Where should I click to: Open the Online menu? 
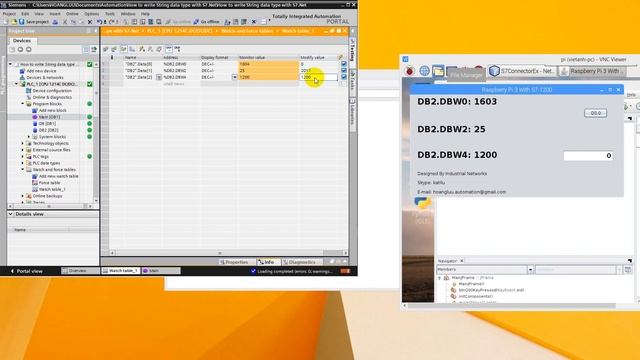[x=72, y=14]
